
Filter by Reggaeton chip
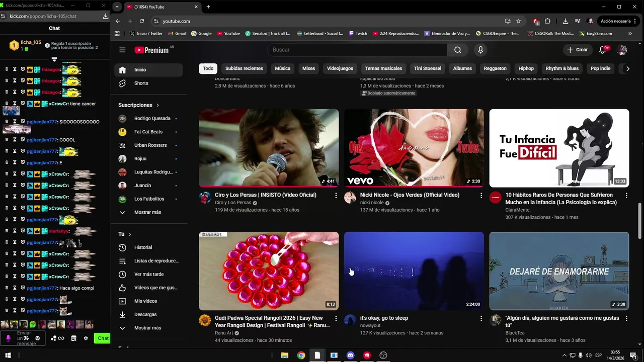coord(496,68)
